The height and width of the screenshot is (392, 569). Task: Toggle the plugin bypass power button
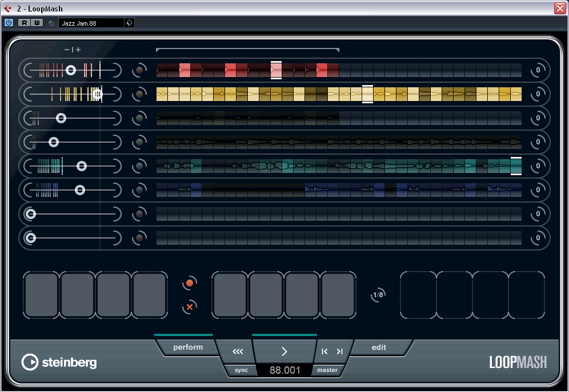[x=9, y=22]
